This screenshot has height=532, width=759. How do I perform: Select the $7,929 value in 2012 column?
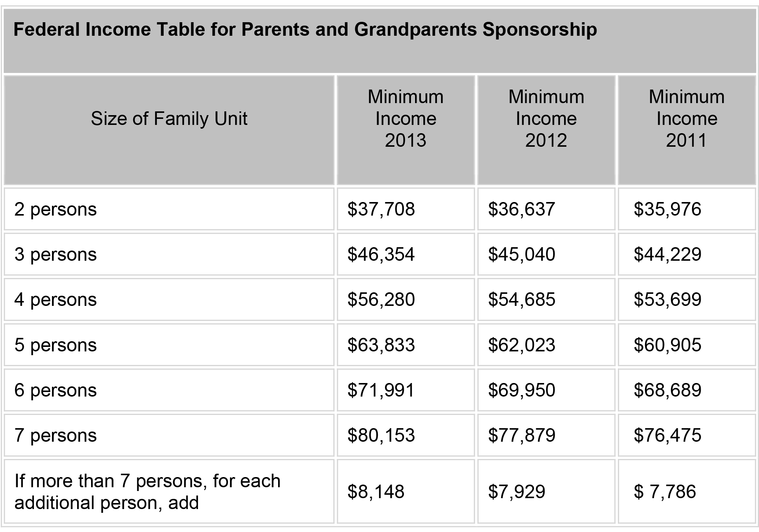coord(516,492)
